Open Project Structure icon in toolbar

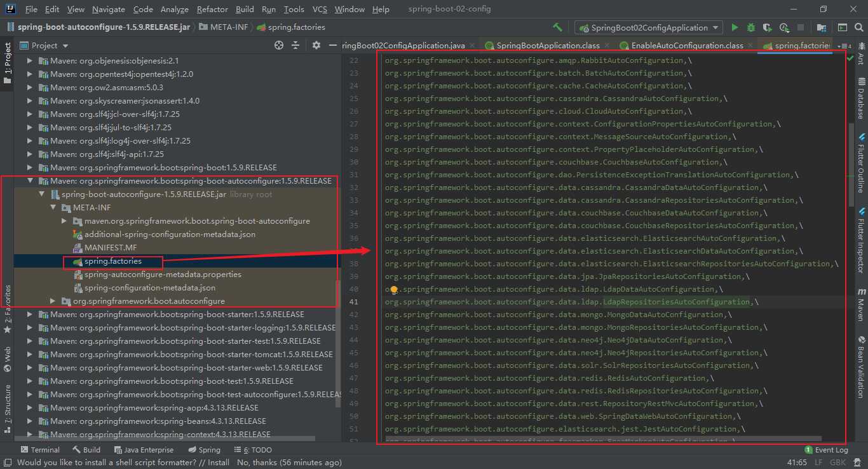(x=822, y=27)
